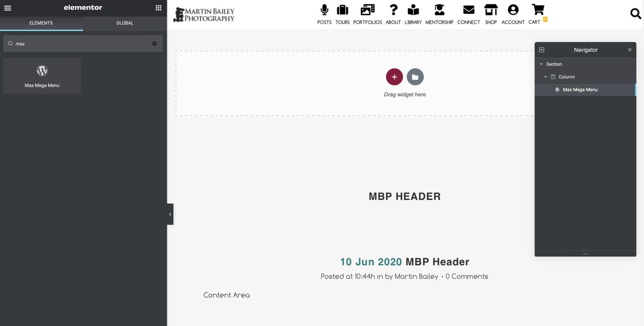The height and width of the screenshot is (326, 644).
Task: Open the Elementor hamburger menu
Action: point(8,8)
